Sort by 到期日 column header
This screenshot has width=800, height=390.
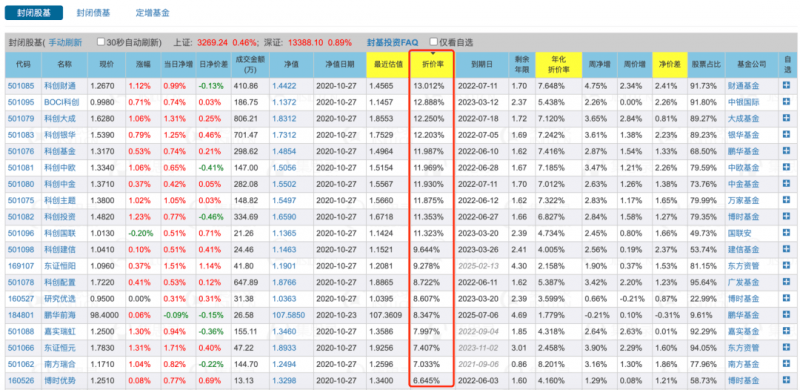pos(482,65)
